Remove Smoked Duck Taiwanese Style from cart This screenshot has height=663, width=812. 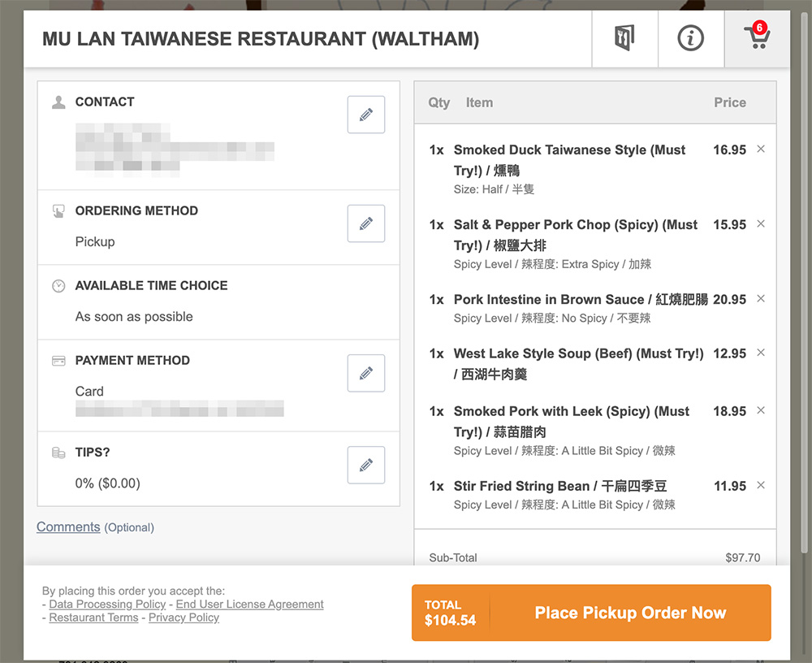(761, 149)
